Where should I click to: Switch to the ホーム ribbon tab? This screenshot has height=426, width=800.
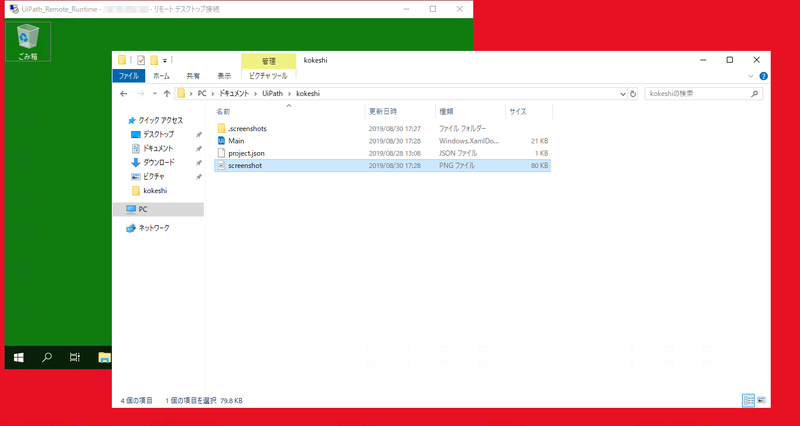point(161,76)
